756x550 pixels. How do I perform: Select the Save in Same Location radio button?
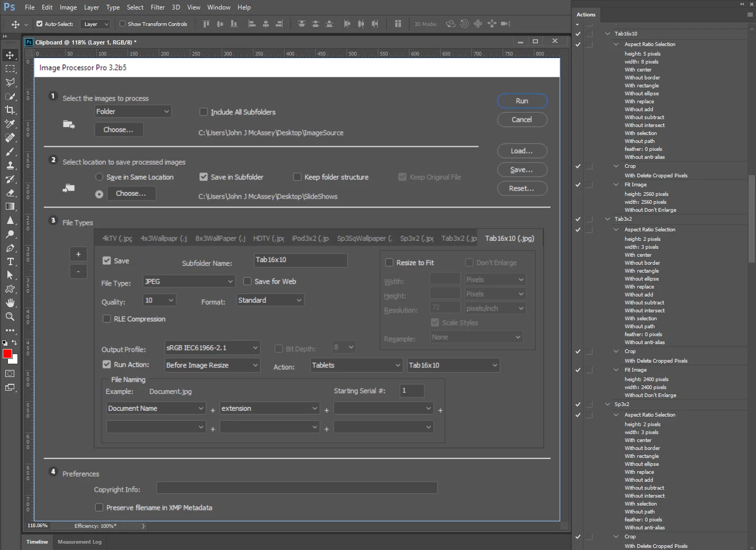[x=99, y=177]
